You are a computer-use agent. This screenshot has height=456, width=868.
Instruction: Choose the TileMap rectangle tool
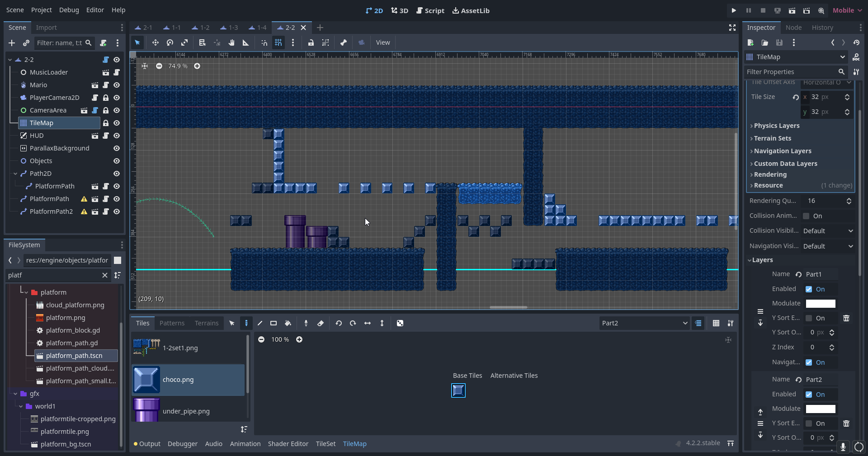pyautogui.click(x=274, y=323)
